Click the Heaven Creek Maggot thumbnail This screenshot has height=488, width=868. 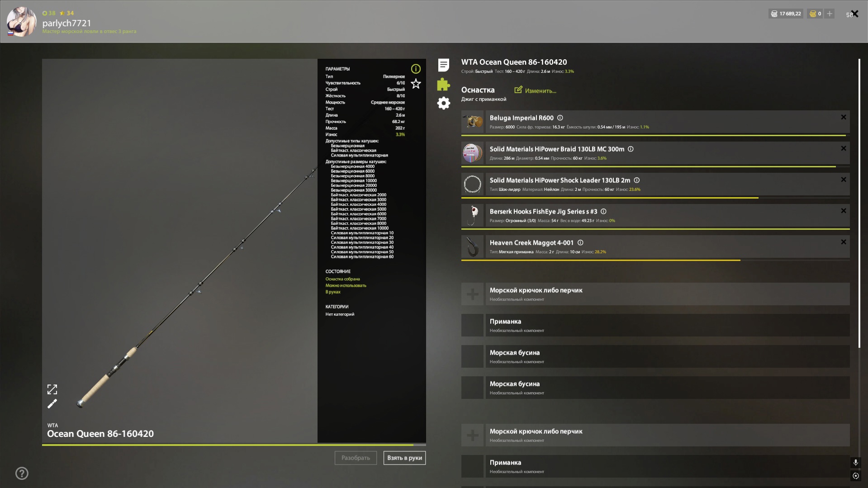click(472, 246)
